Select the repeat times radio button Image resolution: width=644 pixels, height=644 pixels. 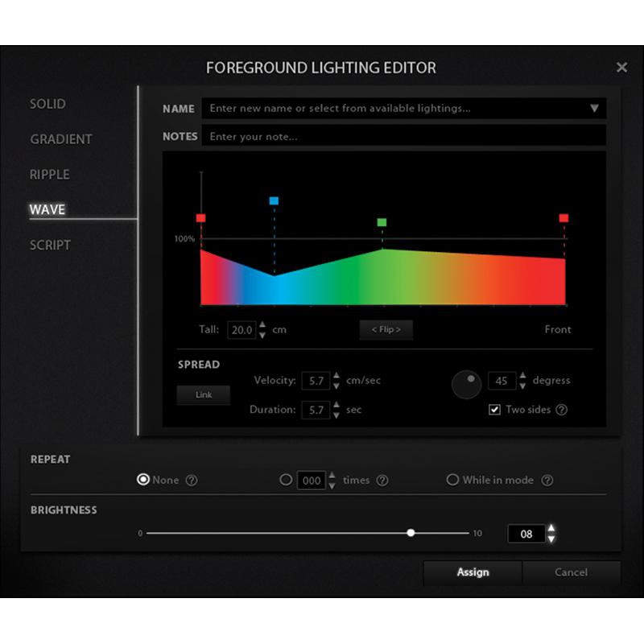(286, 480)
